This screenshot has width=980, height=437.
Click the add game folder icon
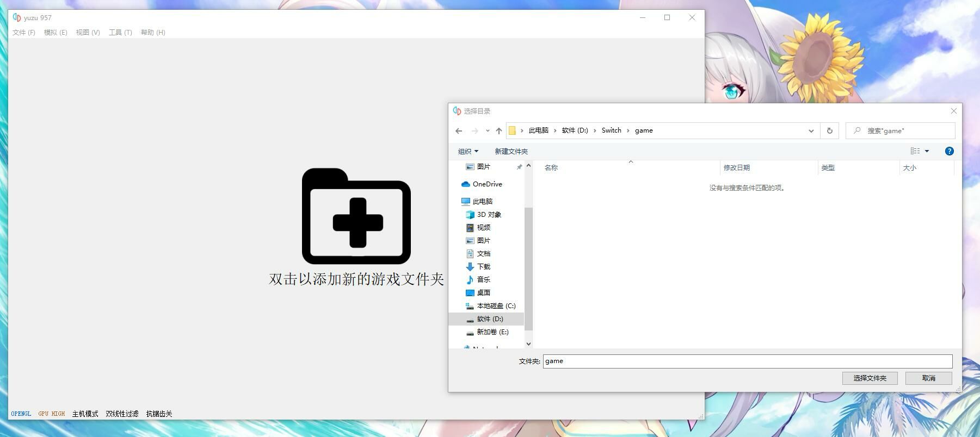click(x=356, y=216)
